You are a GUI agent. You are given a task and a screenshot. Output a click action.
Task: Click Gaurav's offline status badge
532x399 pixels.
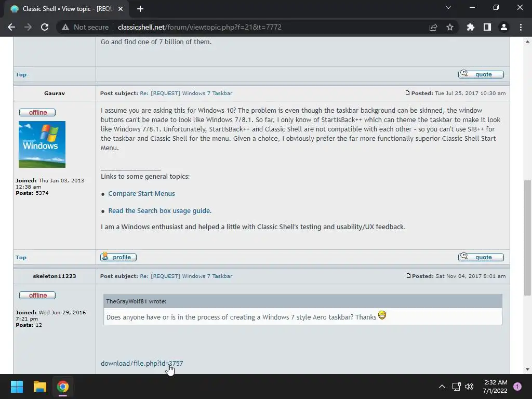pos(37,112)
